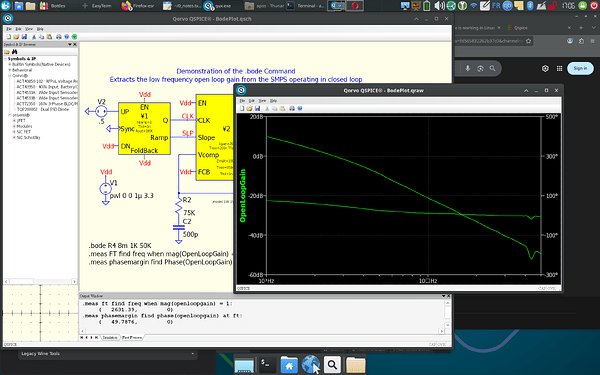This screenshot has width=600, height=375.
Task: Collapse onsemi tree node
Action: pyautogui.click(x=10, y=115)
